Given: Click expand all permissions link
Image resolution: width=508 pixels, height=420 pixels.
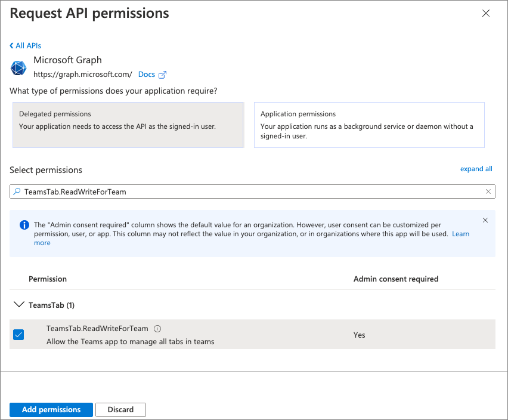Looking at the screenshot, I should [476, 169].
